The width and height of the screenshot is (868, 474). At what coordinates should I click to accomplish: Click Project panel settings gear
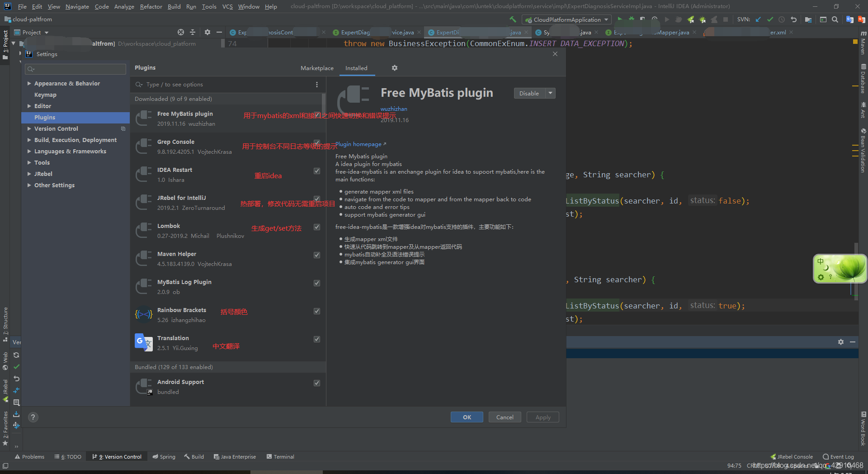point(208,32)
